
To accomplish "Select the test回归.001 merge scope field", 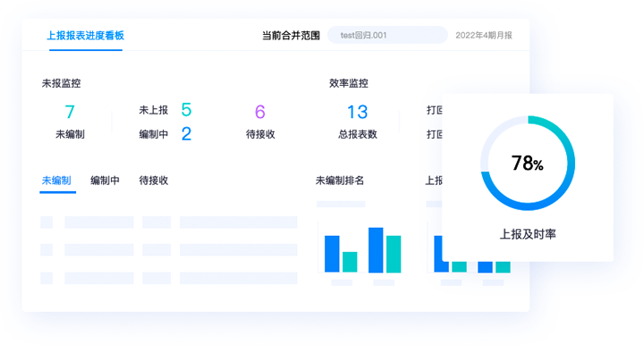I will [387, 35].
